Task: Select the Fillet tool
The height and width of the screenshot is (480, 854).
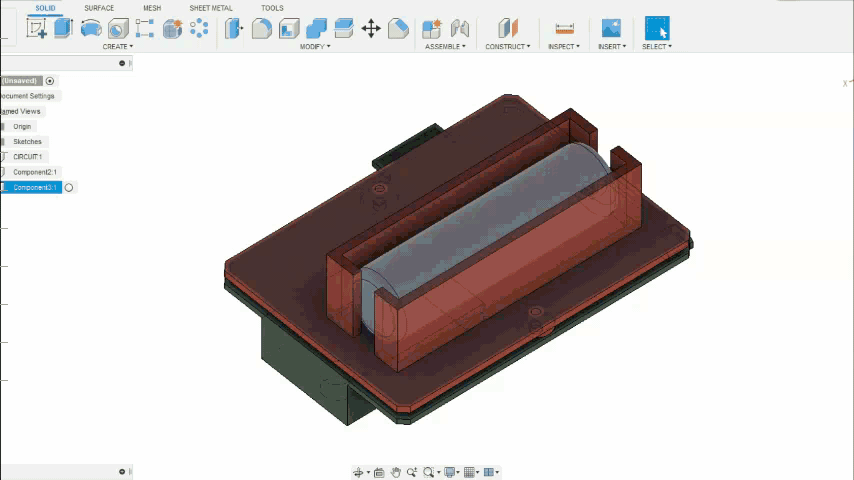Action: (x=261, y=28)
